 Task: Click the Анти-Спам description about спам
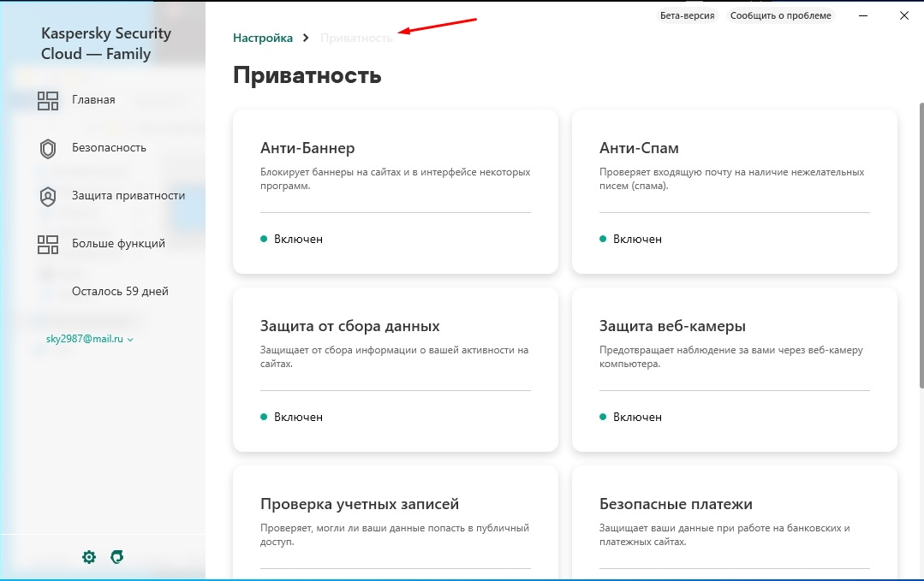[x=732, y=179]
